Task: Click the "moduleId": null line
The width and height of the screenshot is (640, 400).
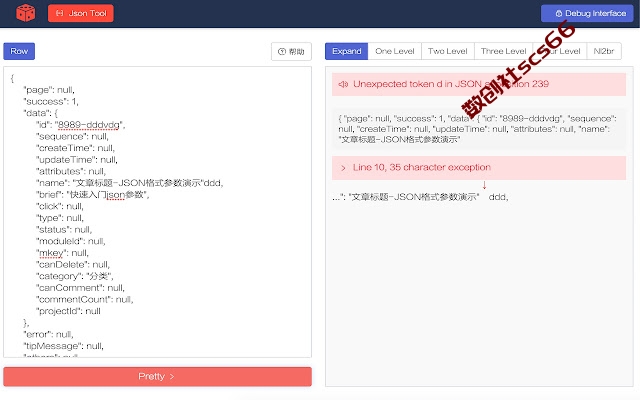Action: (x=71, y=241)
